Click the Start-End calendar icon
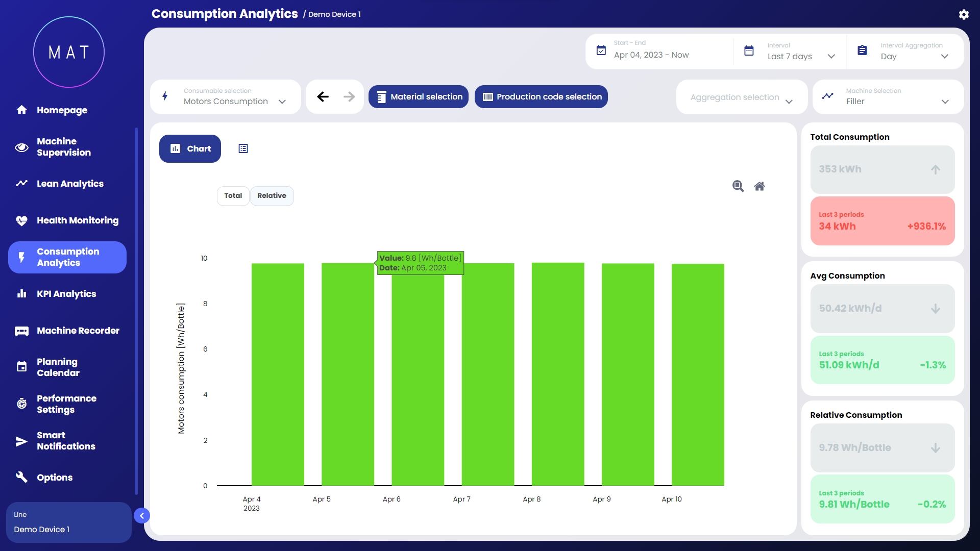Viewport: 980px width, 551px height. pyautogui.click(x=601, y=51)
